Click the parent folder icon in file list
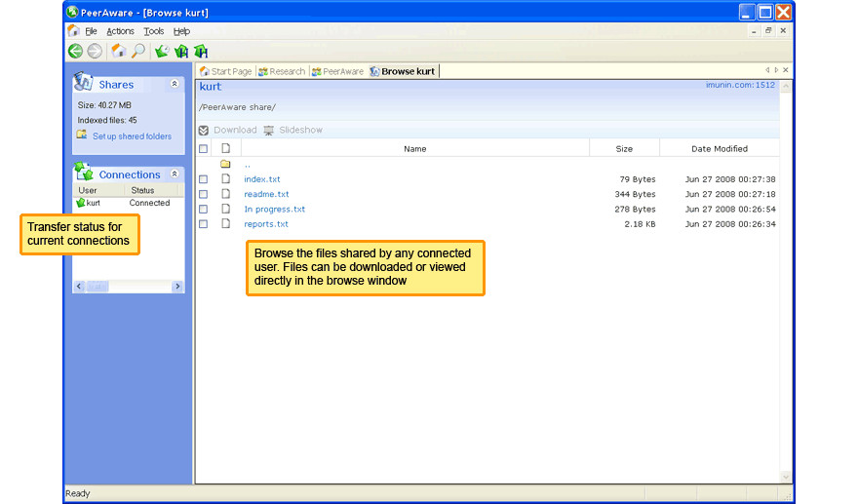Screen dimensions: 858x504 pyautogui.click(x=225, y=164)
